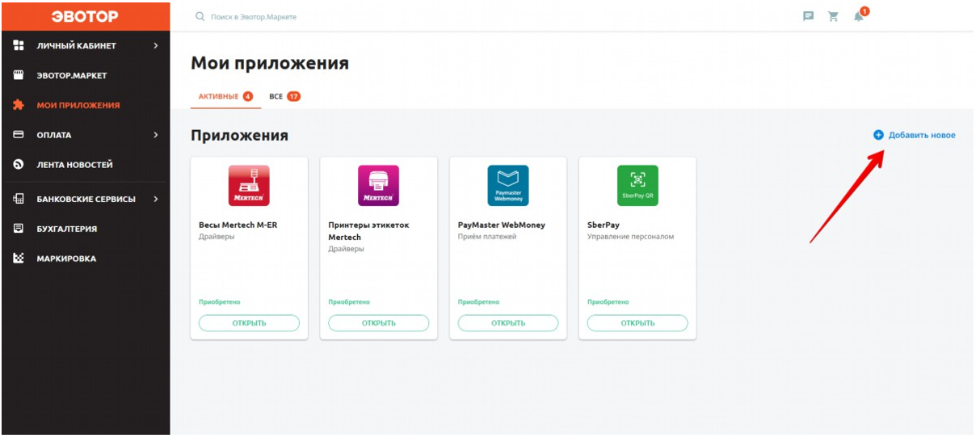
Task: Open the chat messages icon
Action: [808, 16]
